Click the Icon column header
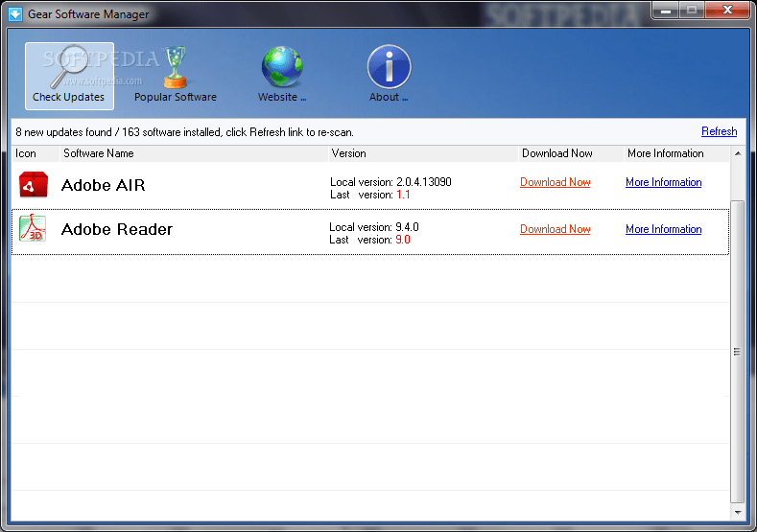 [35, 153]
